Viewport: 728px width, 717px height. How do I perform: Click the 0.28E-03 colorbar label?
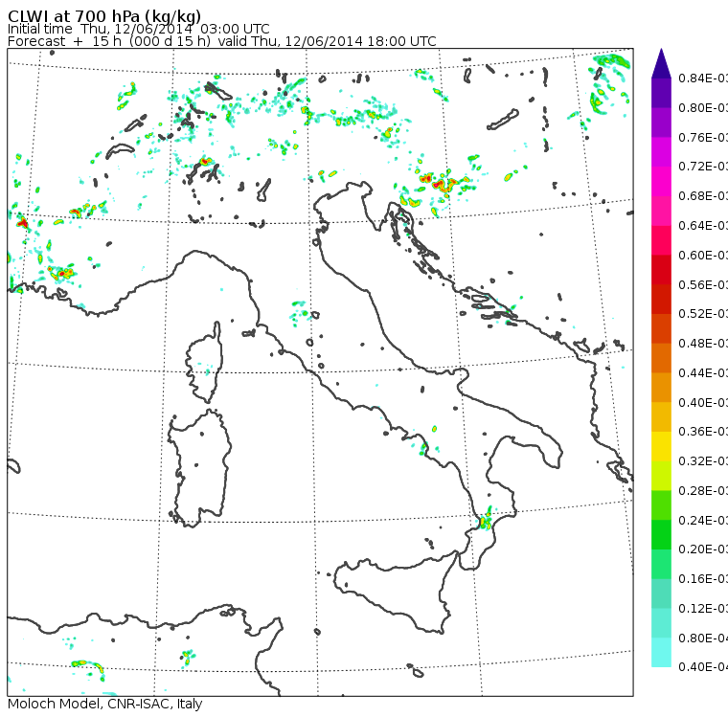coord(703,490)
